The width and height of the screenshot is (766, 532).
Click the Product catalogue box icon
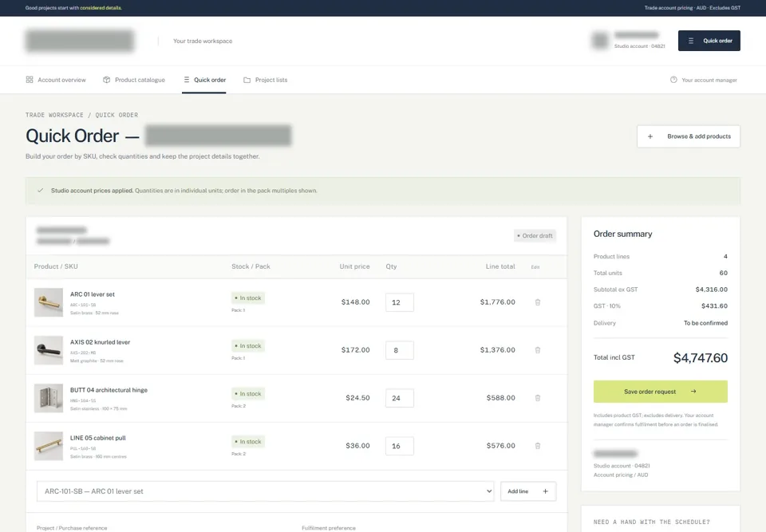(106, 80)
